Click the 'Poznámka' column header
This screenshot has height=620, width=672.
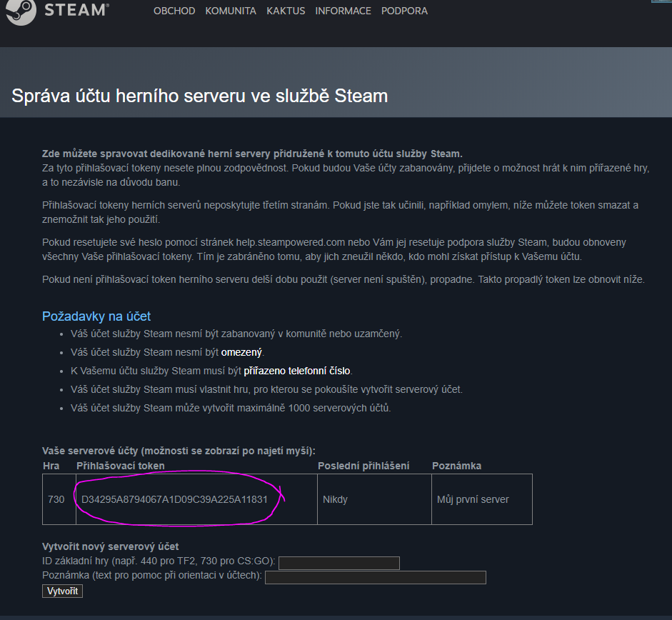(x=456, y=466)
